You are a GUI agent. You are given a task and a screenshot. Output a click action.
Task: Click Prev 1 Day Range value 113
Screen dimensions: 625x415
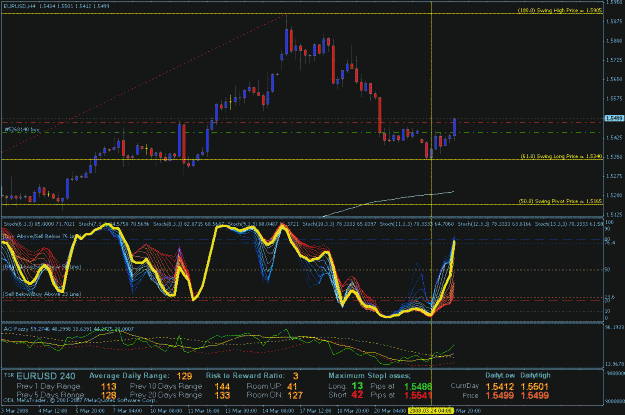pos(108,387)
